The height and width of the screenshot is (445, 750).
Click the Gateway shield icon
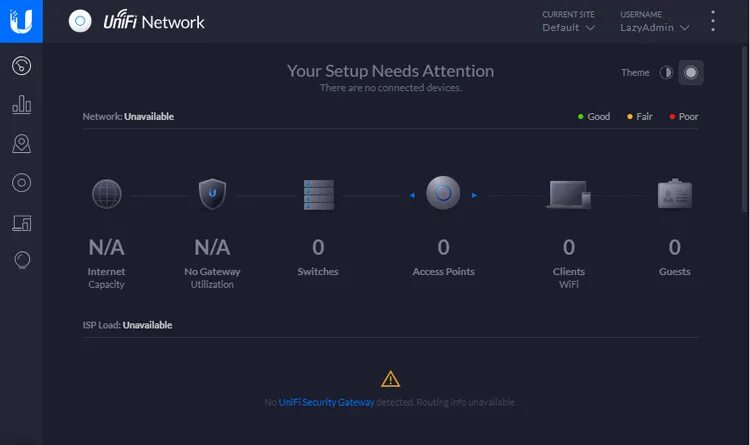[x=212, y=194]
